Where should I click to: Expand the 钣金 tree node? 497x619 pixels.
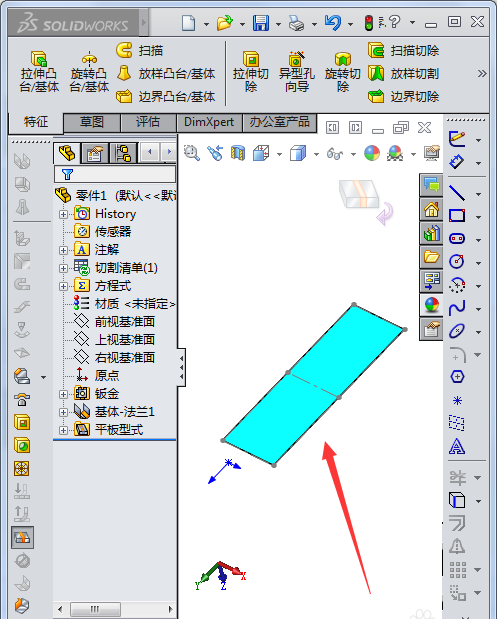(63, 394)
